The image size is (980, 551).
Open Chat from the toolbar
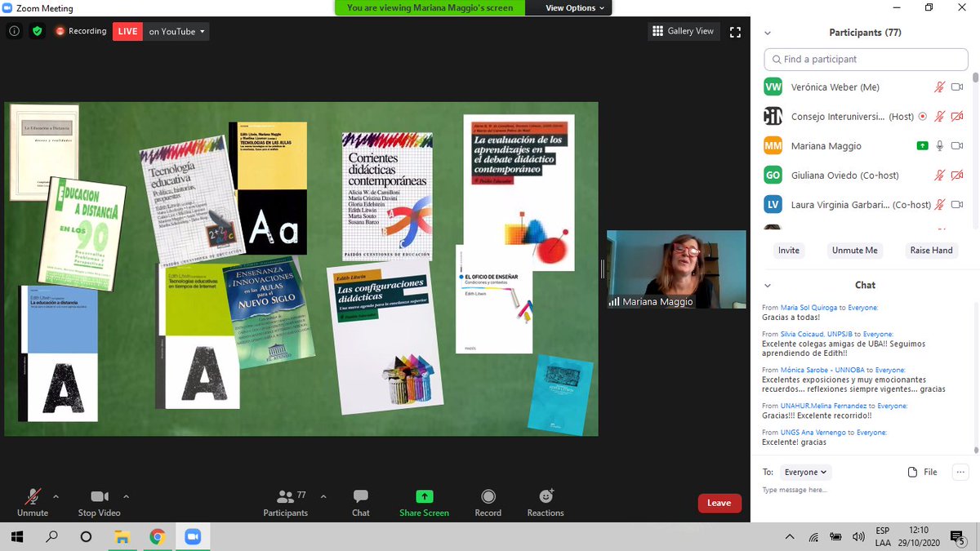point(361,503)
